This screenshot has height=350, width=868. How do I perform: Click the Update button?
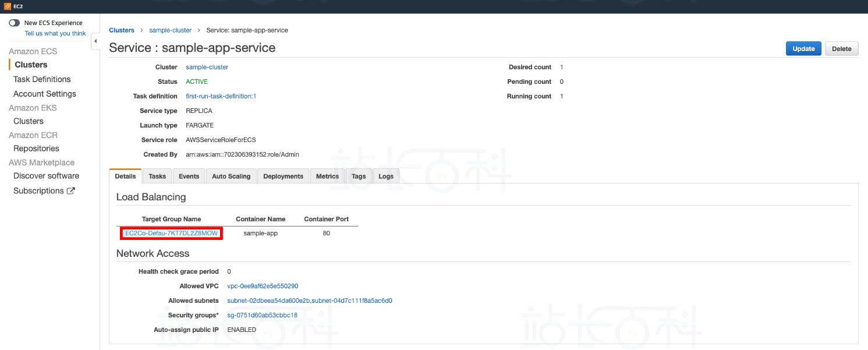(803, 49)
